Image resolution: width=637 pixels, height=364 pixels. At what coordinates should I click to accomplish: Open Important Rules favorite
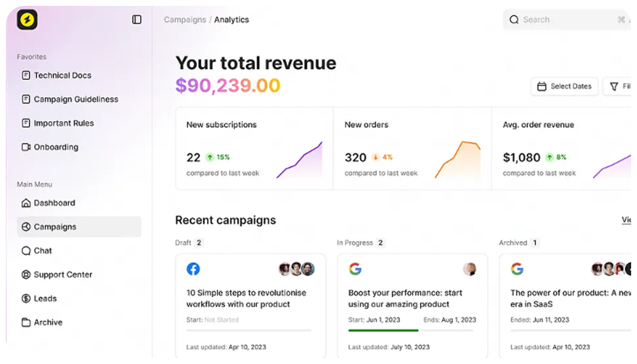click(63, 123)
